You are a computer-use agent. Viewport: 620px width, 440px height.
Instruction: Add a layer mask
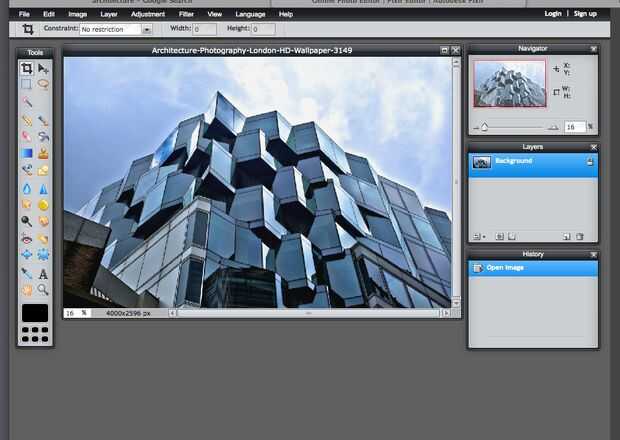499,236
